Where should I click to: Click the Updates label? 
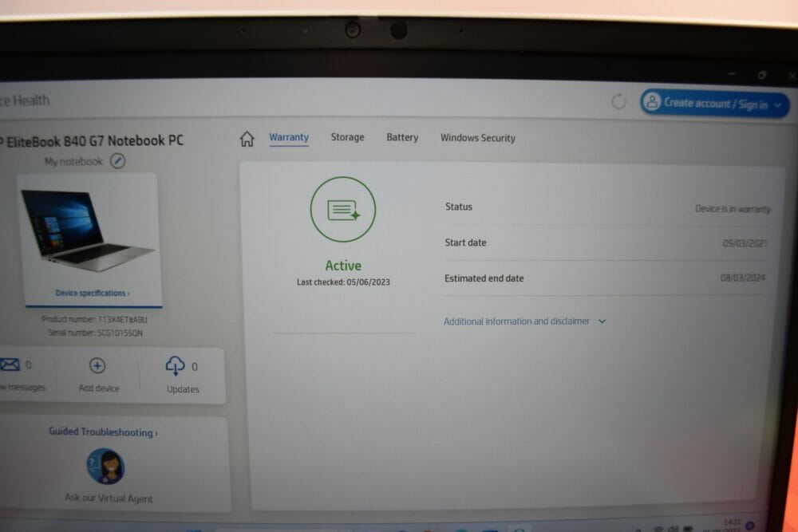(183, 389)
